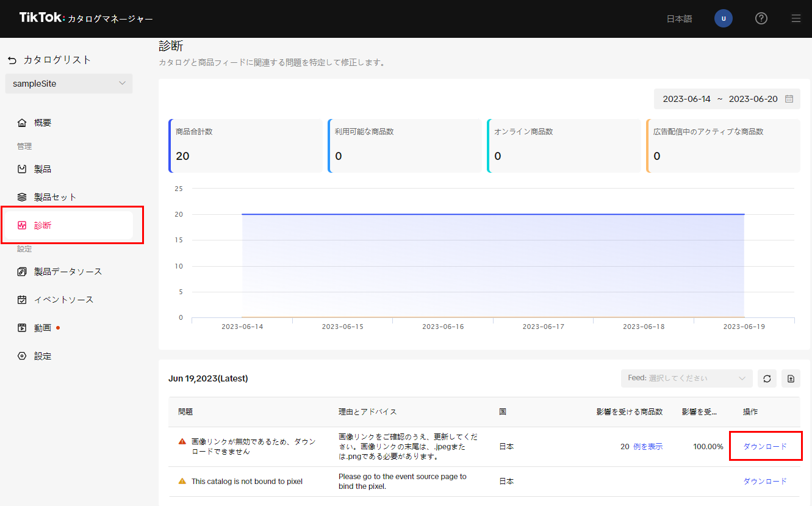Select the オンライン商品数 stat card
Viewport: 812px width, 506px height.
click(564, 146)
